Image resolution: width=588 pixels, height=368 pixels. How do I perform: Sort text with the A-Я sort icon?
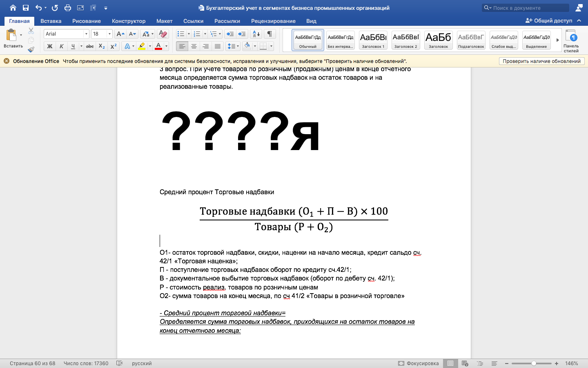[x=256, y=34]
